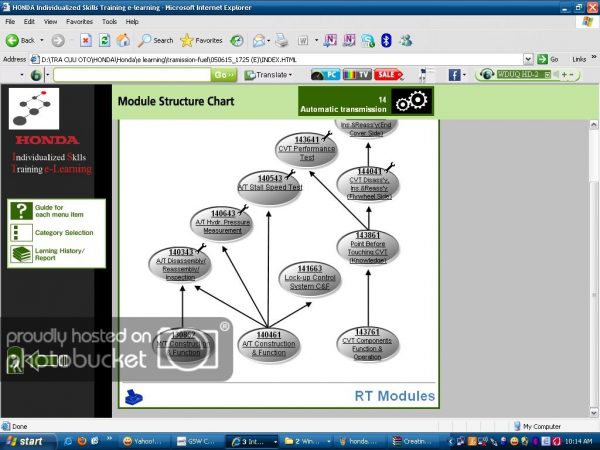This screenshot has height=450, width=600.
Task: Go to the Home page icon
Action: pos(123,40)
